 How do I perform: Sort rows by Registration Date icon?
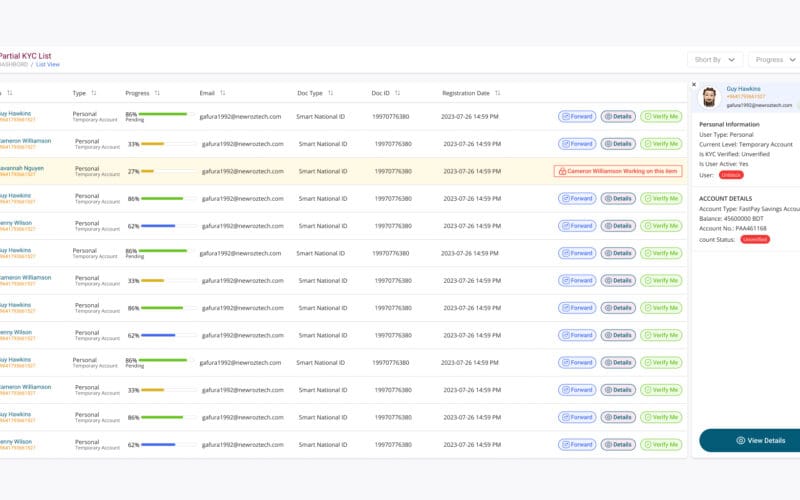pos(499,93)
